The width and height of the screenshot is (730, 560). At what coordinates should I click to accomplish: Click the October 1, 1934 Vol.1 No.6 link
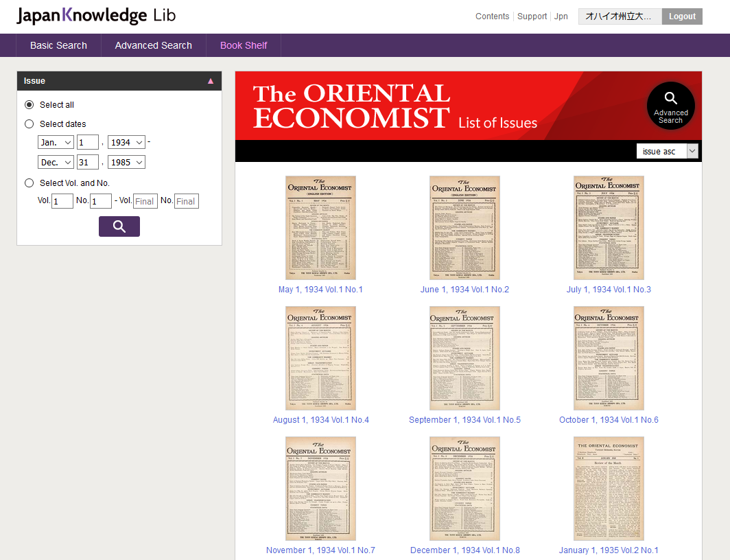609,420
